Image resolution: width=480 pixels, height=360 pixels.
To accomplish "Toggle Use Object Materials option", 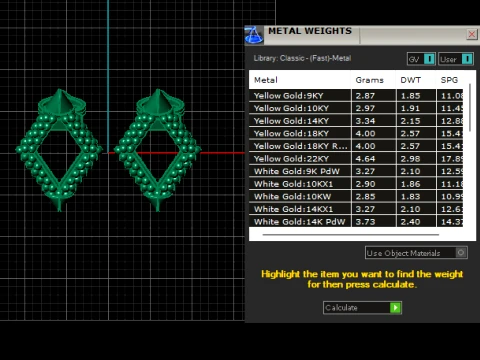I will click(x=416, y=253).
